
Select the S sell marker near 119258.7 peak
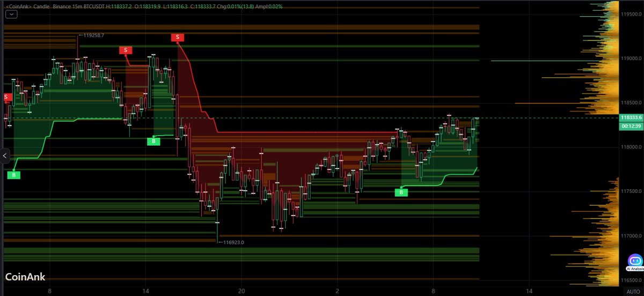click(126, 50)
